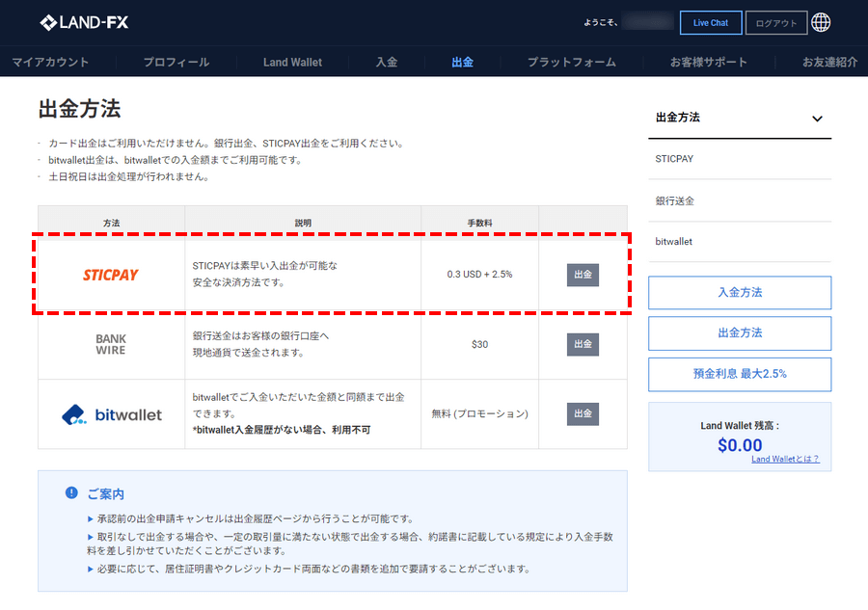Viewport: 868px width, 610px height.
Task: Click 出金 button in bitwallet row
Action: 583,414
